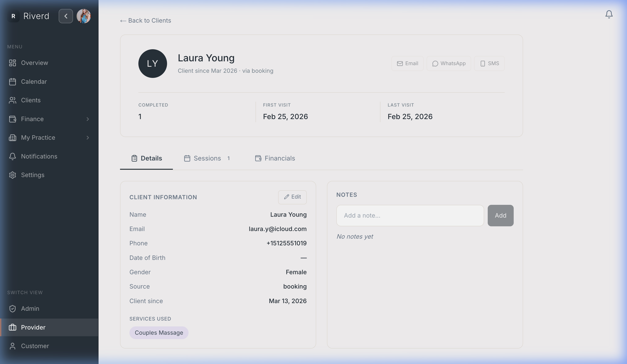The image size is (627, 364).
Task: Open the Riverd logo icon
Action: click(x=14, y=16)
